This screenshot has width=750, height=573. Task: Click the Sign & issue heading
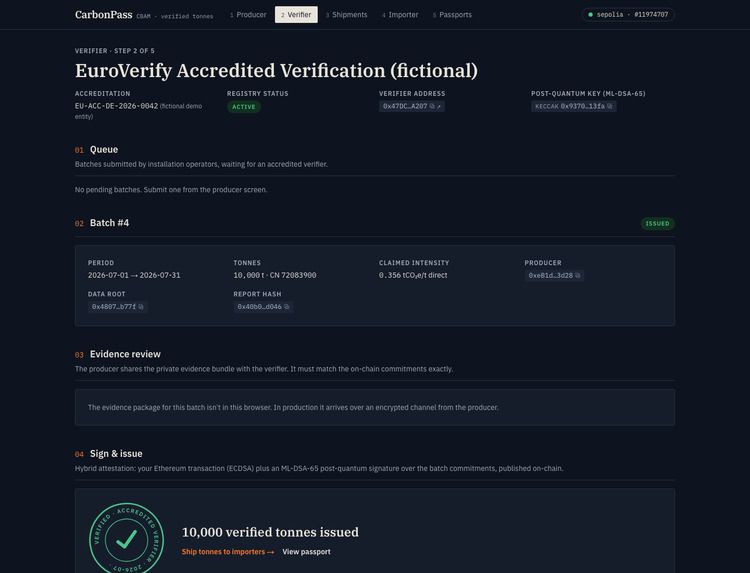pos(116,454)
